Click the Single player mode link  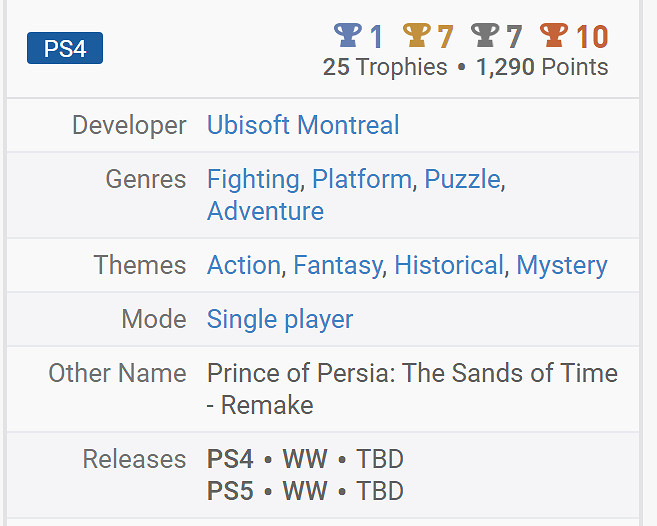(x=280, y=319)
